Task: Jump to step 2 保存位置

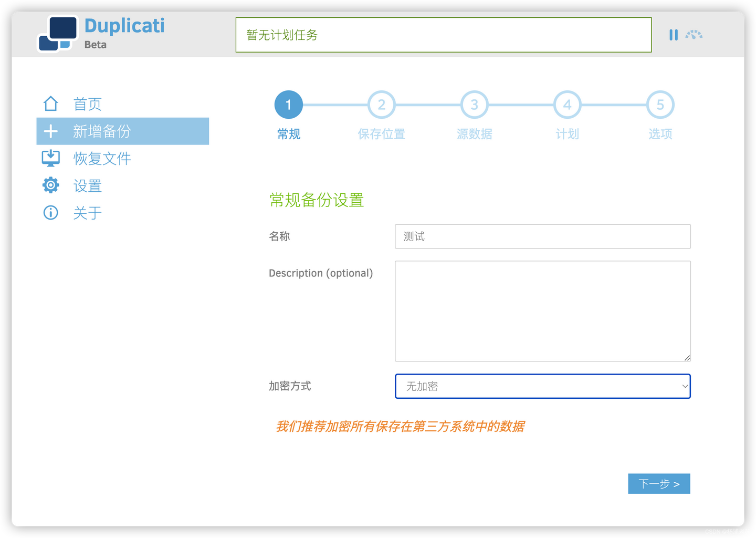Action: click(x=381, y=104)
